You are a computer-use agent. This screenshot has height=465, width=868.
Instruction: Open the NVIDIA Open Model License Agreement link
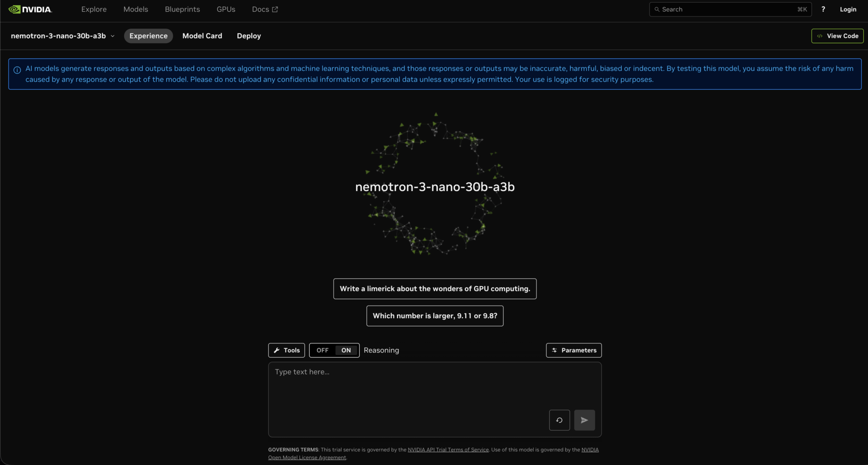click(x=307, y=457)
